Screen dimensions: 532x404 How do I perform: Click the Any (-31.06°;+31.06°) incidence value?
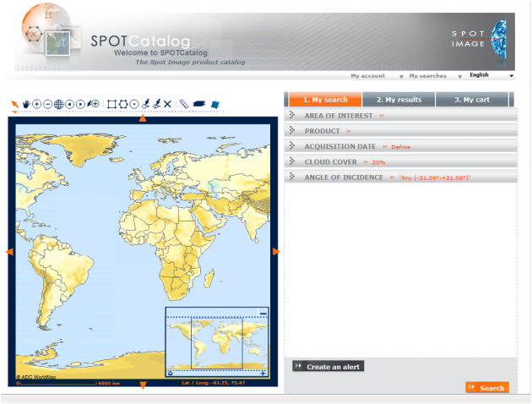(x=434, y=177)
